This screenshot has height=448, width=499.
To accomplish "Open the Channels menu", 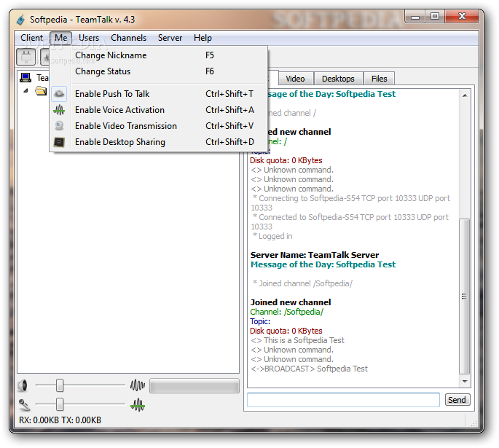I will point(128,38).
